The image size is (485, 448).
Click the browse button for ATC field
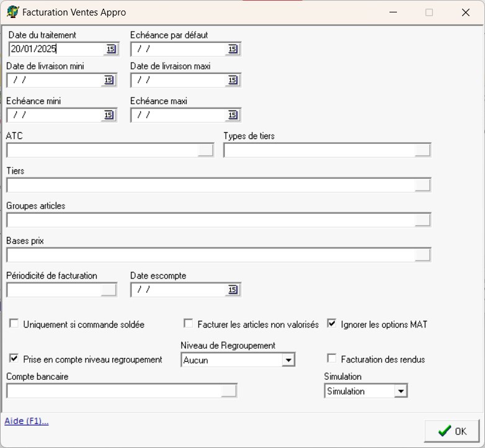coord(205,150)
